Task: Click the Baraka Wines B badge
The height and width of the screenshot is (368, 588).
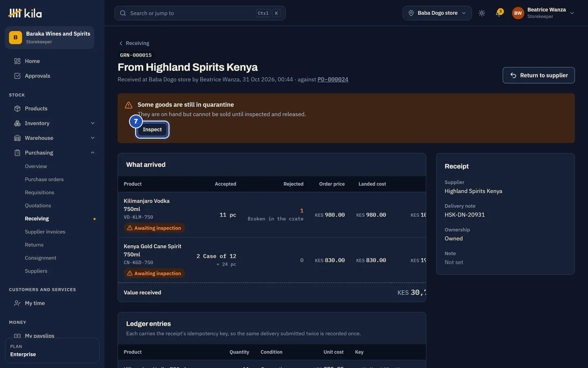Action: coord(16,38)
